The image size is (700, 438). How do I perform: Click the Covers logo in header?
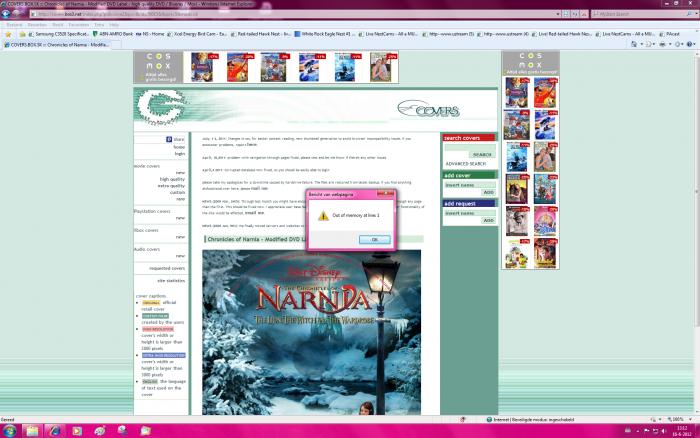pyautogui.click(x=429, y=109)
